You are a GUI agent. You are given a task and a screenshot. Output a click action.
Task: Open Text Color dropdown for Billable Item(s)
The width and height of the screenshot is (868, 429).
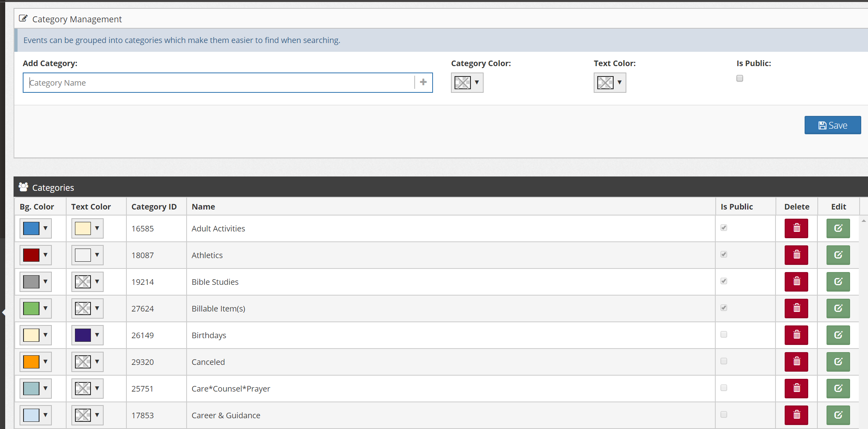(x=87, y=308)
